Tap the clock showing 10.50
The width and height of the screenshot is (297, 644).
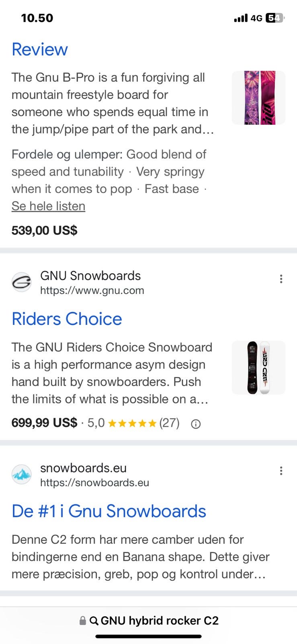(x=37, y=18)
